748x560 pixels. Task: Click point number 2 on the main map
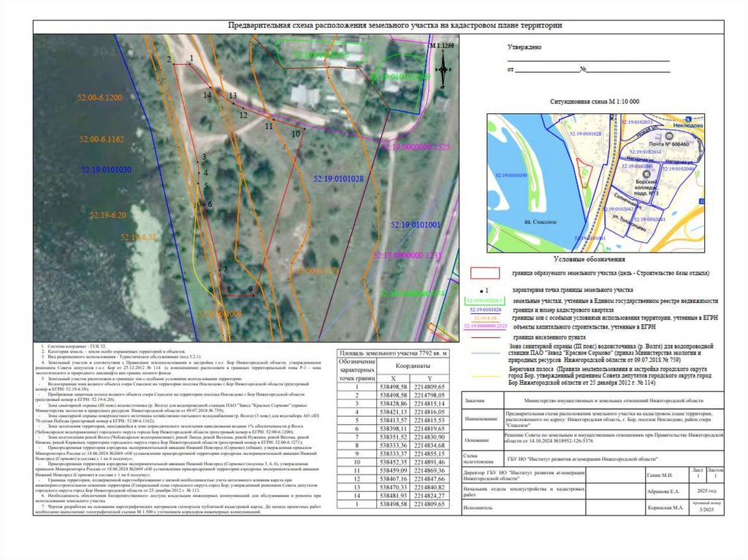pyautogui.click(x=169, y=59)
